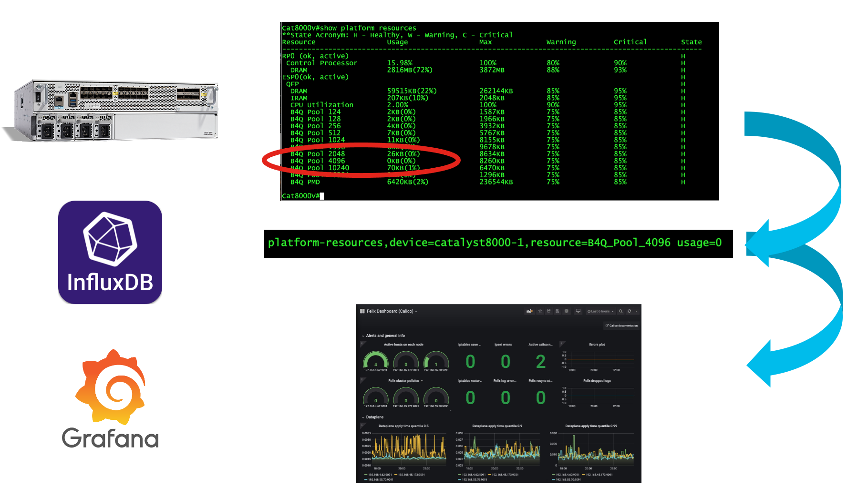Click the zoom out magnifier icon
Image resolution: width=868 pixels, height=488 pixels.
point(620,311)
